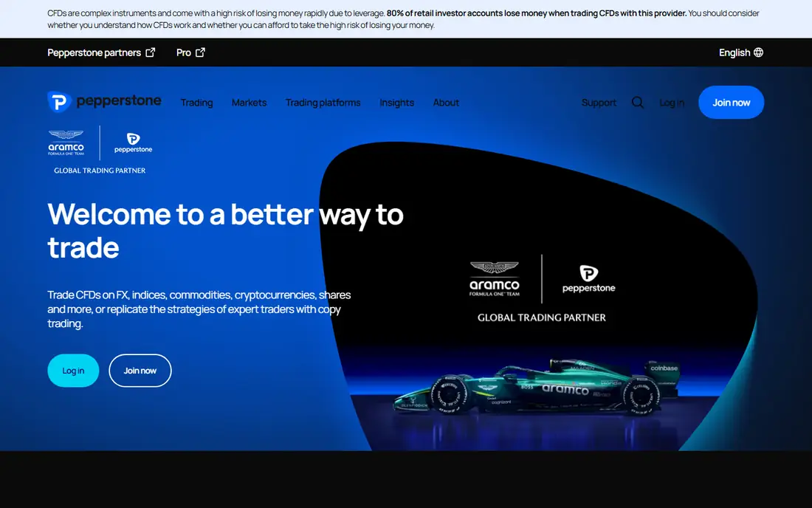Click the Pepperstone logo in the navbar
This screenshot has width=812, height=508.
coord(104,101)
